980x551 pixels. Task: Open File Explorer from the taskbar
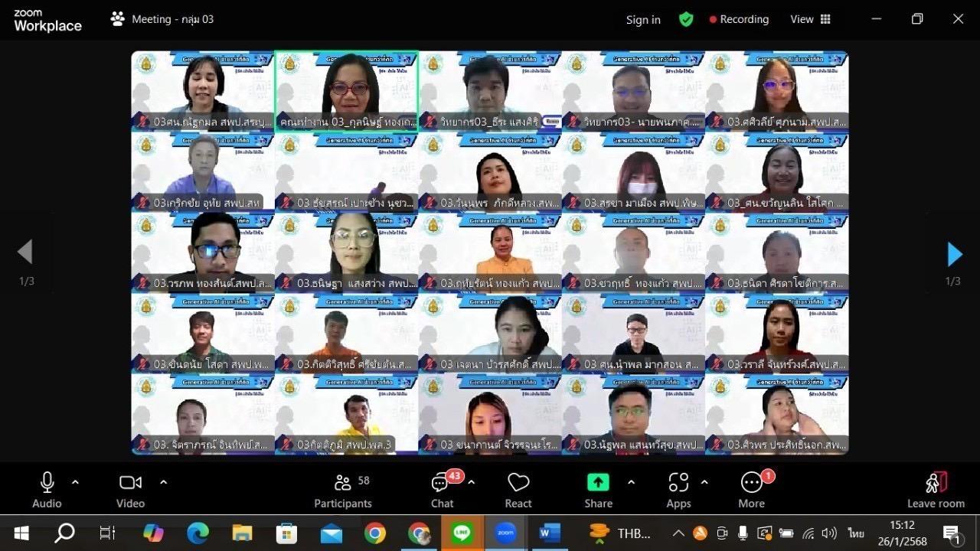coord(242,533)
